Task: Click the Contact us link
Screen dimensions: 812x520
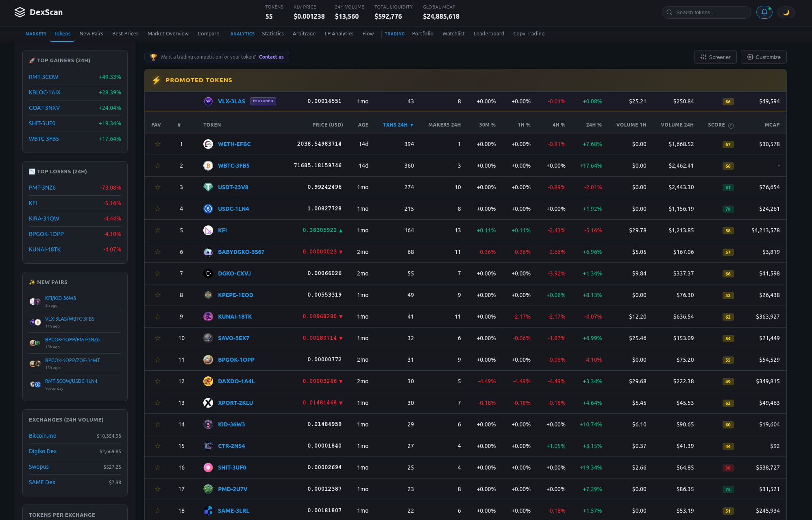Action: point(271,57)
